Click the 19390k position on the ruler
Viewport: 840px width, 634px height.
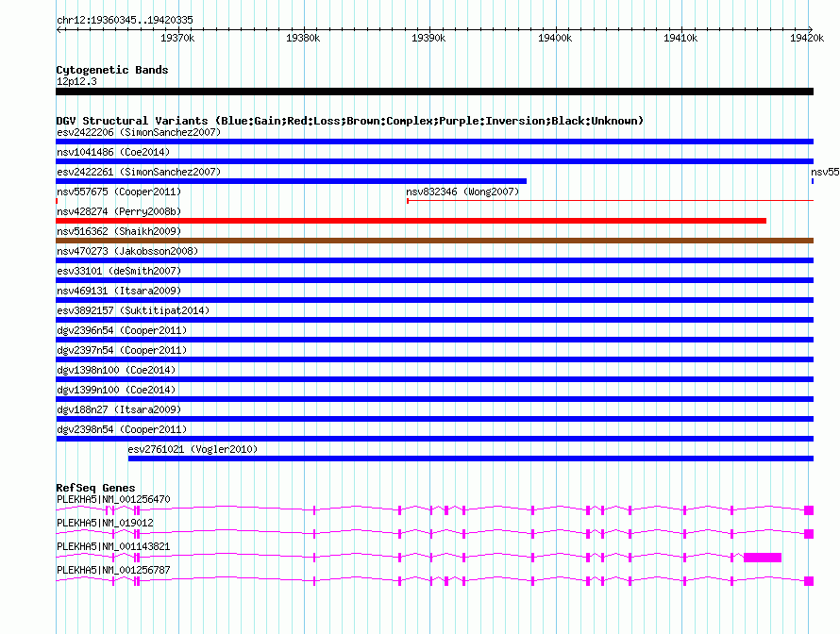coord(428,39)
